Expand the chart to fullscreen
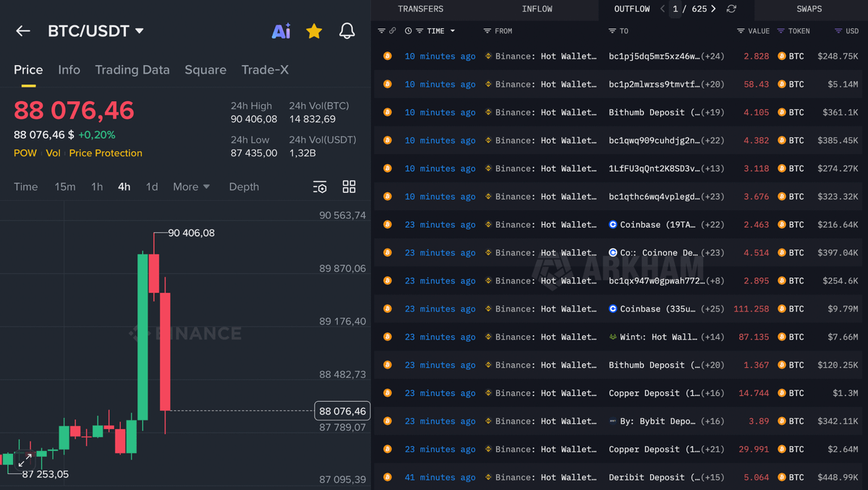This screenshot has width=868, height=490. 25,459
